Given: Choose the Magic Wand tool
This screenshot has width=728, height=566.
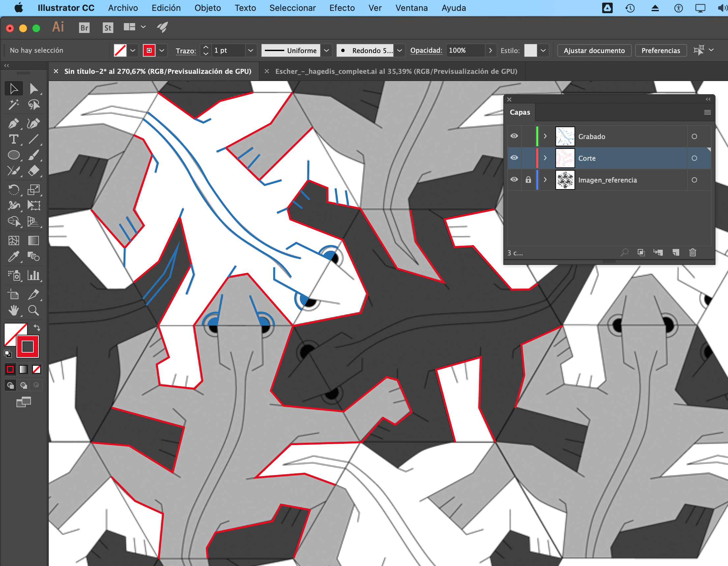Looking at the screenshot, I should point(14,105).
